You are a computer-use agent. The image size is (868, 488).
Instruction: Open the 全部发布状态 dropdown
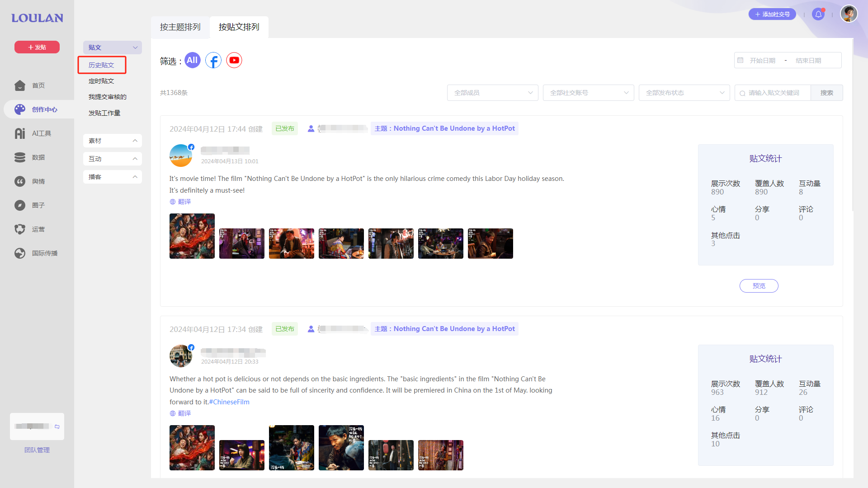(684, 93)
